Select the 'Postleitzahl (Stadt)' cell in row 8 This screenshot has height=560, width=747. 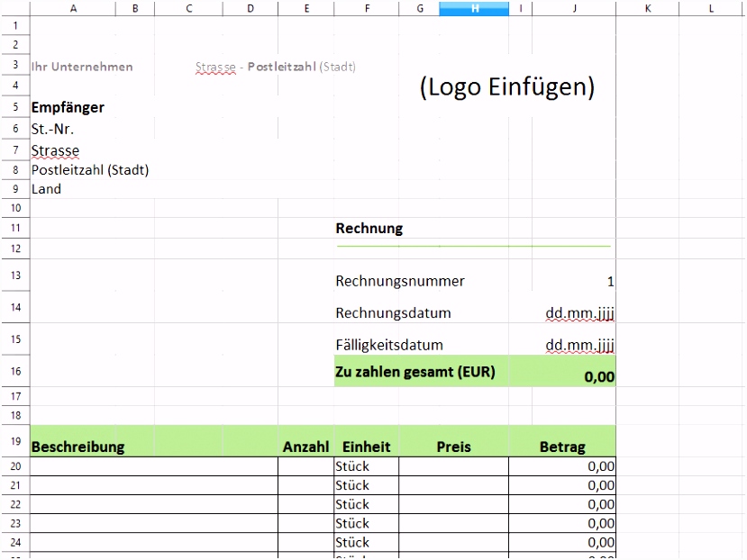point(90,170)
